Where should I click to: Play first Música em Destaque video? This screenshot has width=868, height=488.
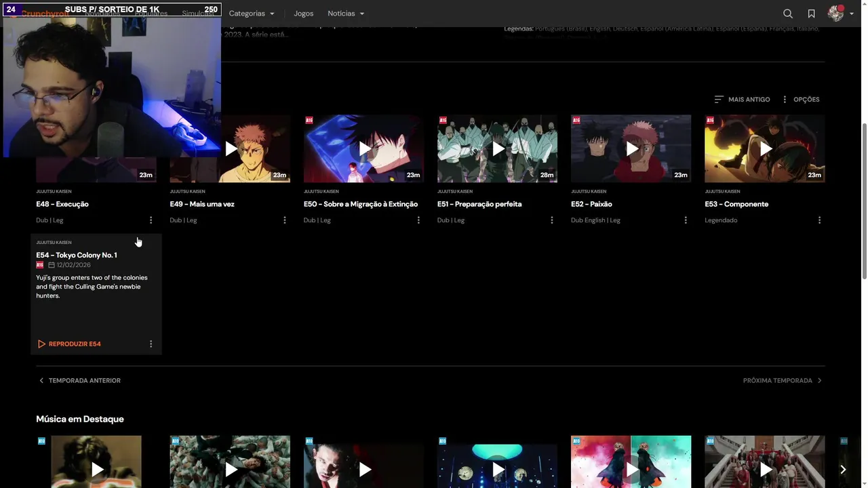coord(96,469)
